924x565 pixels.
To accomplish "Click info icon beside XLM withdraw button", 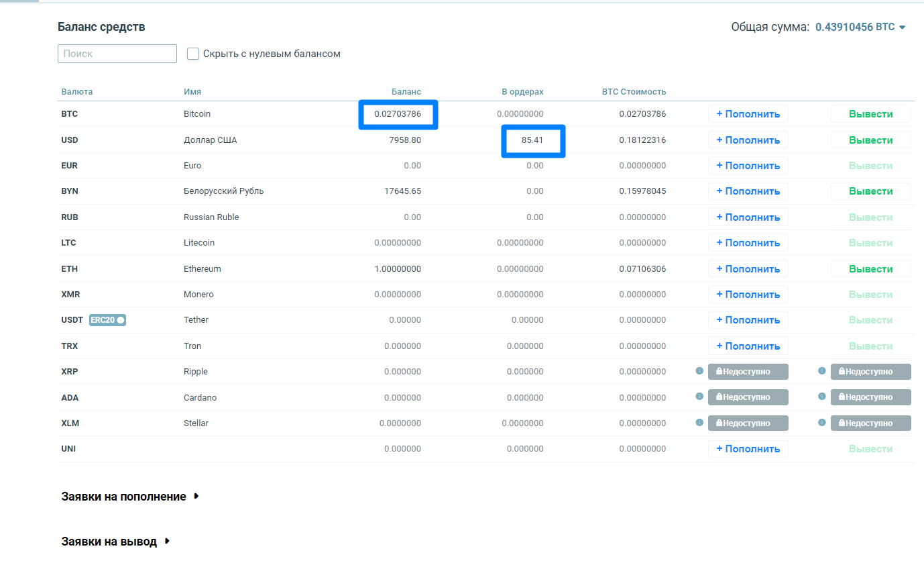I will pyautogui.click(x=821, y=422).
